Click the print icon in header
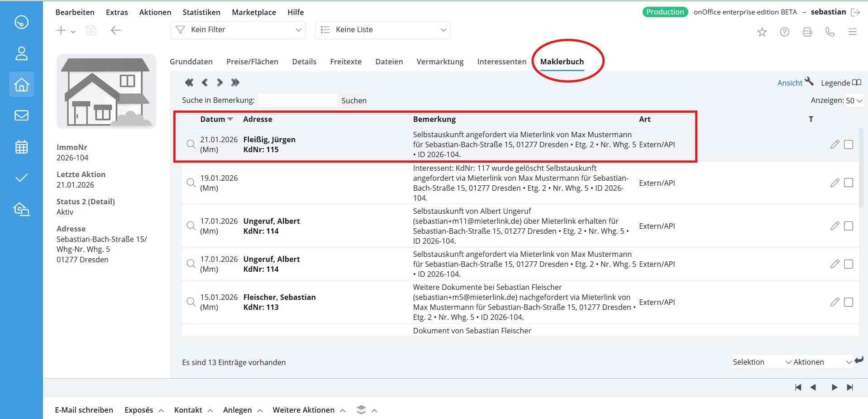 click(x=807, y=32)
